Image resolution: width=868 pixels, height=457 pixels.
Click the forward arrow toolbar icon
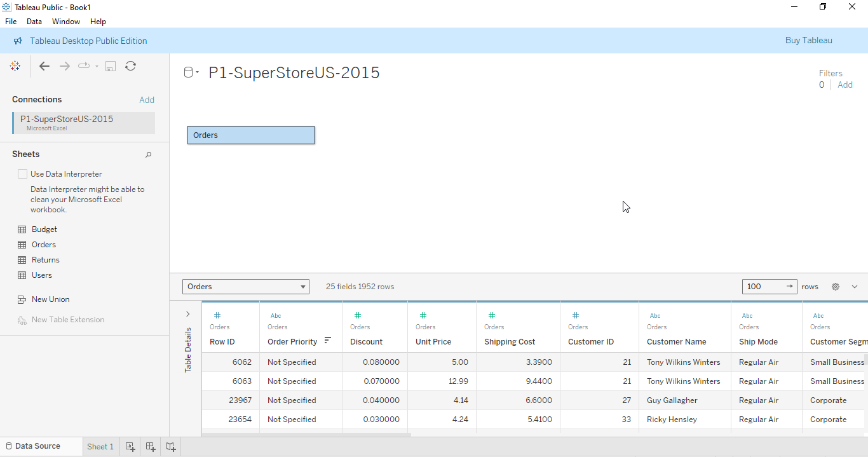click(x=64, y=66)
